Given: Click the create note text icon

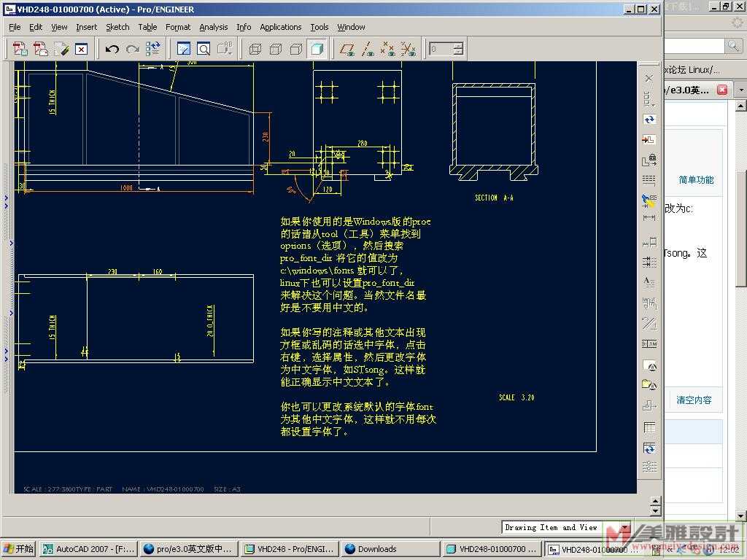Looking at the screenshot, I should [649, 282].
